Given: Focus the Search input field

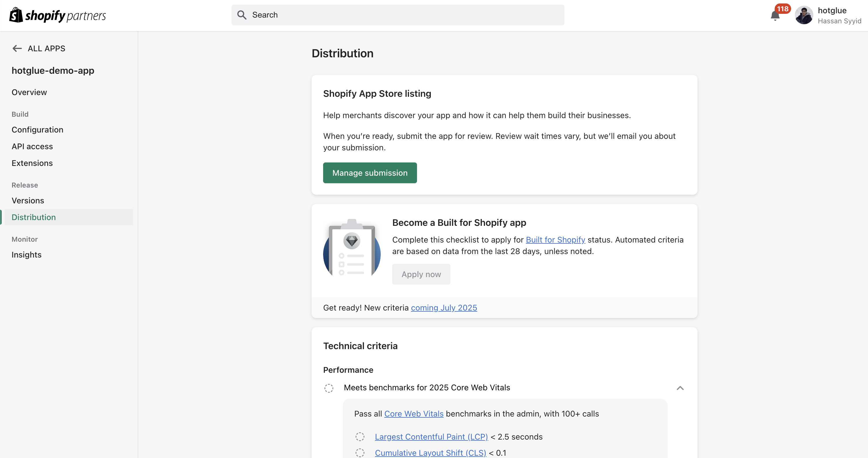Looking at the screenshot, I should 398,15.
